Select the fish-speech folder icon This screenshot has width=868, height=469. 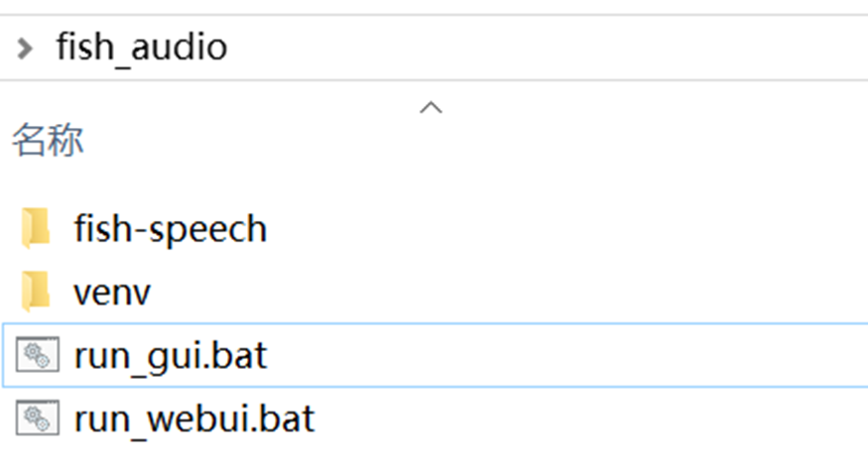point(36,228)
